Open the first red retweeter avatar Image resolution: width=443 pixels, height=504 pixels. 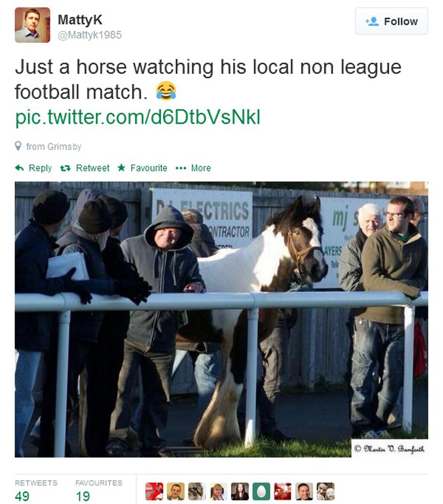(154, 491)
